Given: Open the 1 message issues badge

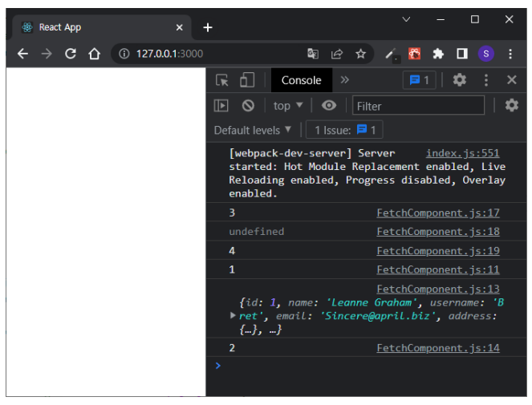Looking at the screenshot, I should (x=420, y=80).
